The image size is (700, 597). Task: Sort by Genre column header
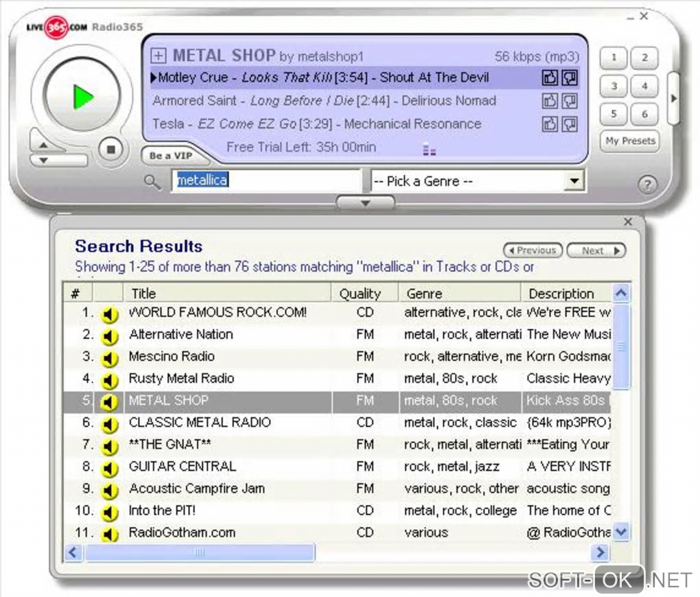point(460,294)
